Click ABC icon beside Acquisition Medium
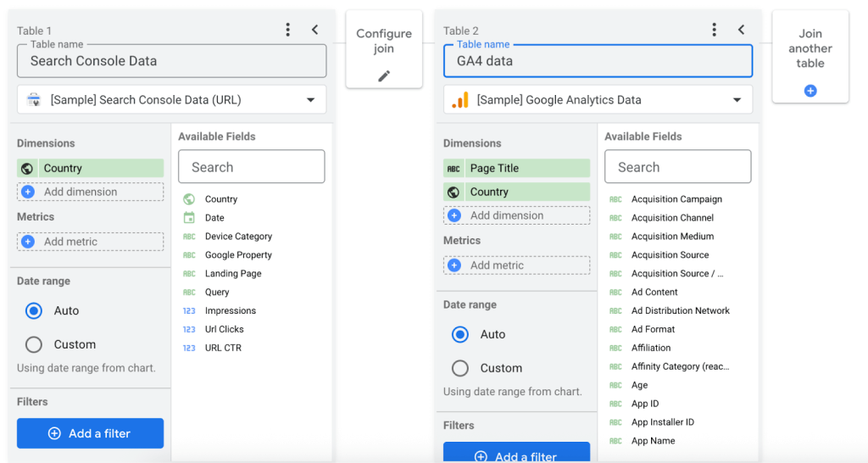This screenshot has width=868, height=463. (x=615, y=237)
